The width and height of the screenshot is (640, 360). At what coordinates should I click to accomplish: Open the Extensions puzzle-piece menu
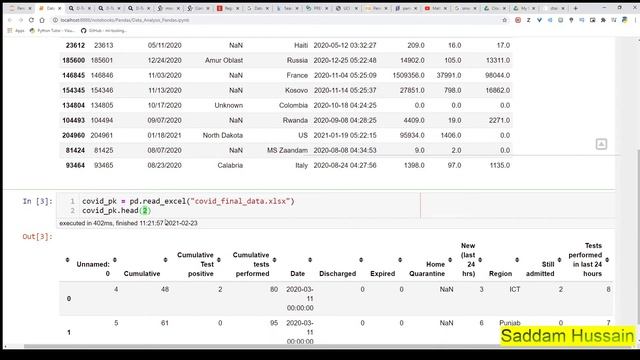(603, 20)
